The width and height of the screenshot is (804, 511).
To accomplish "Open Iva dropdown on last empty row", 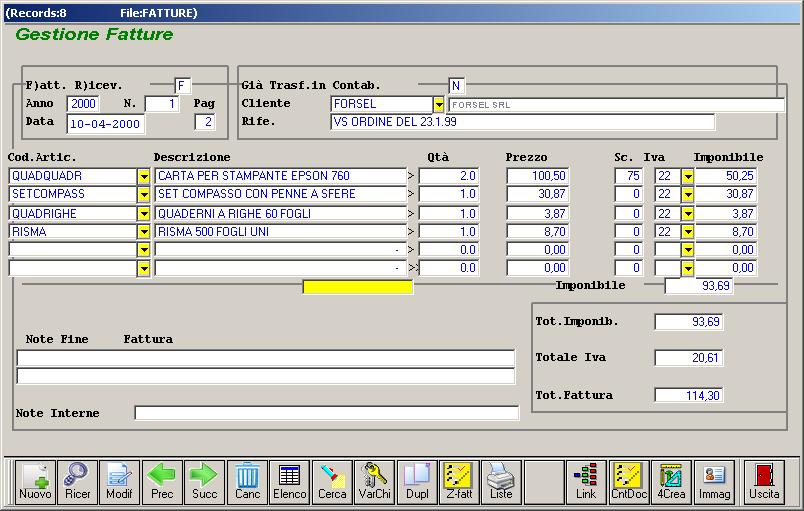I will (688, 268).
